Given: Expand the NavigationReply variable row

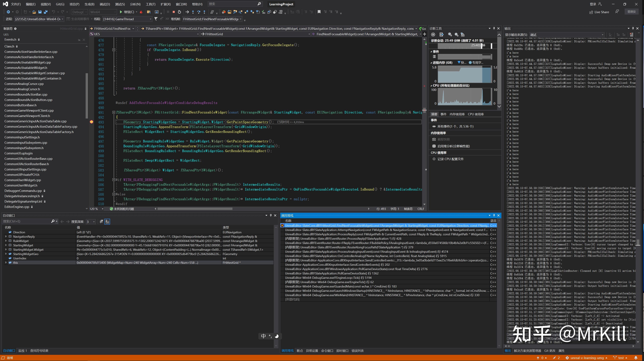Looking at the screenshot, I should [x=6, y=237].
